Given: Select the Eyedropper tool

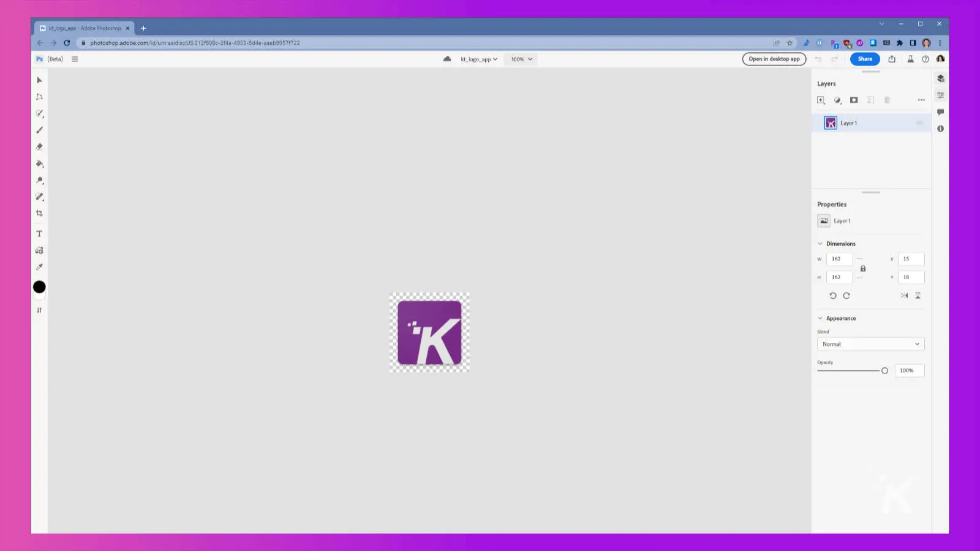Looking at the screenshot, I should (x=39, y=267).
